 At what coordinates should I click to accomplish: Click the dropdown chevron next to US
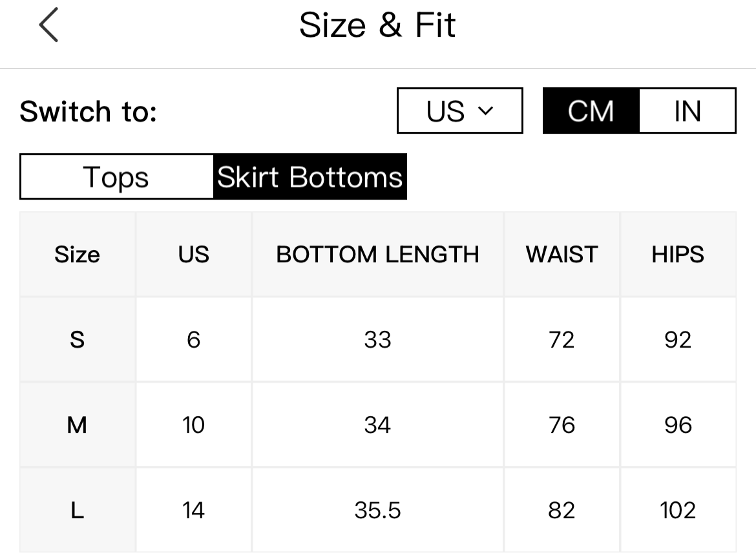point(485,111)
